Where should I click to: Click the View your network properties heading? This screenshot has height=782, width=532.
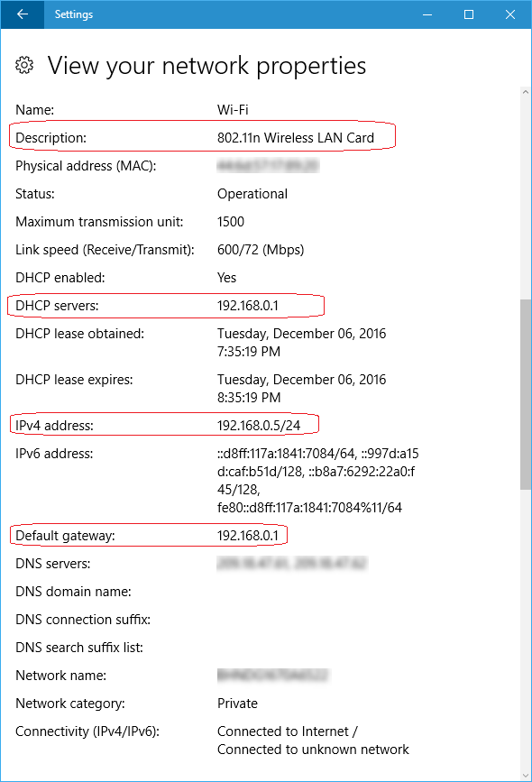click(206, 66)
